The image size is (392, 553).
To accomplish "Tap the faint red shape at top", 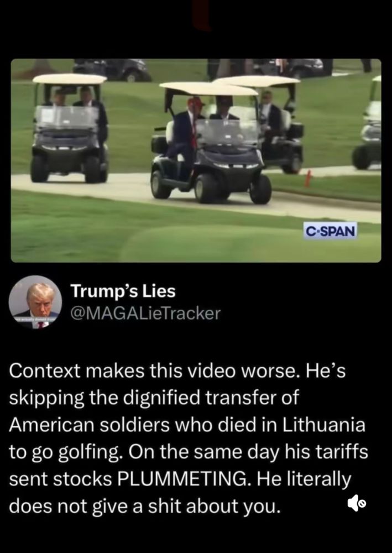I will tap(201, 16).
